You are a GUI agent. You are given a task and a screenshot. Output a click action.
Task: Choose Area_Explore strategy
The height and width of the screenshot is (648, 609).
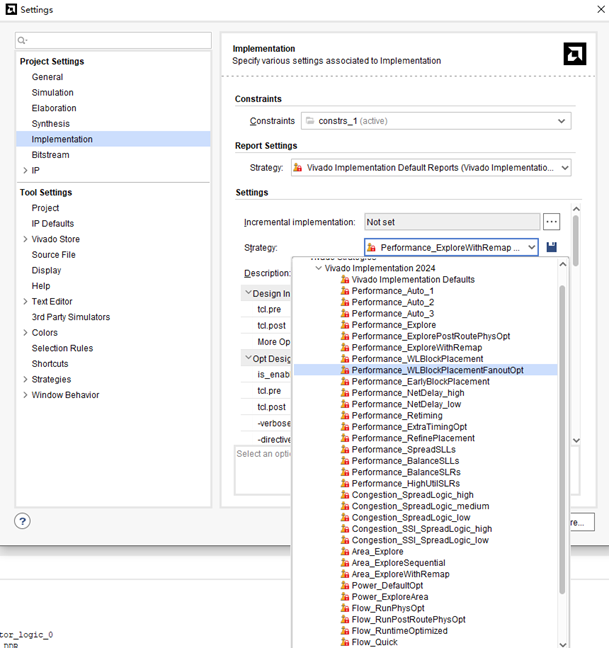377,552
